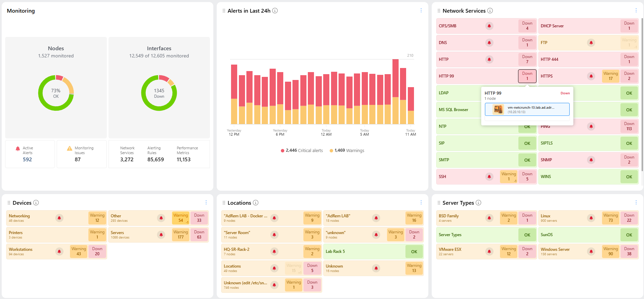Screen dimensions: 644x299
Task: Click the alert bell on HTTP row
Action: [x=489, y=59]
